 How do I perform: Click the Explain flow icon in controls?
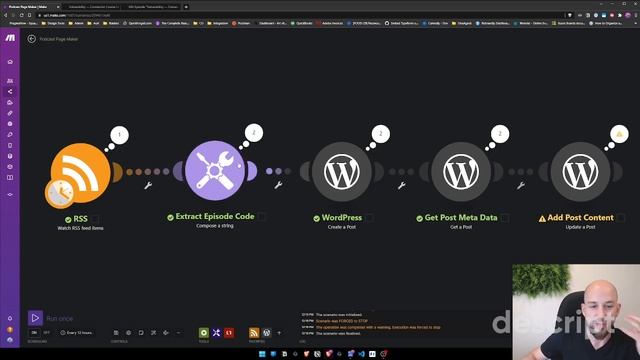tap(166, 333)
